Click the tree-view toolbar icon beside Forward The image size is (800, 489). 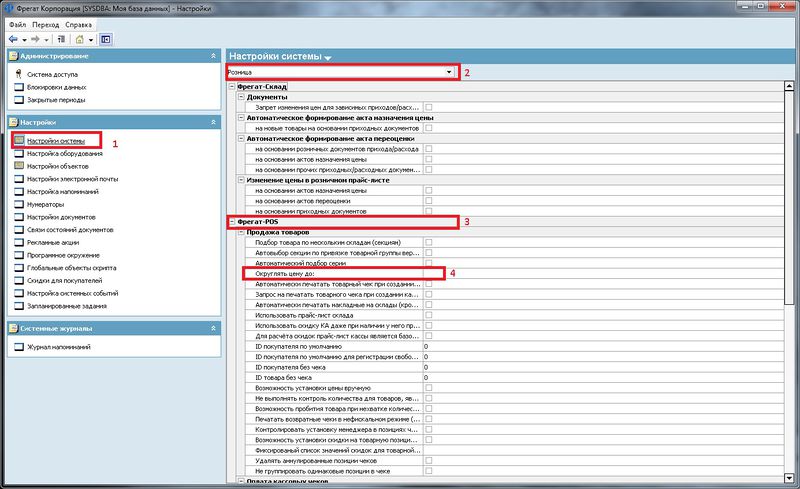[61, 39]
